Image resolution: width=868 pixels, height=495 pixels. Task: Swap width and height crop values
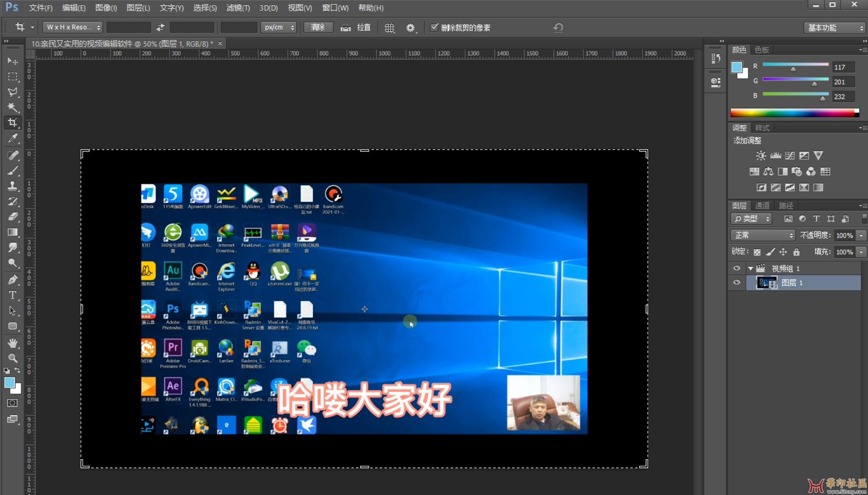pos(160,27)
